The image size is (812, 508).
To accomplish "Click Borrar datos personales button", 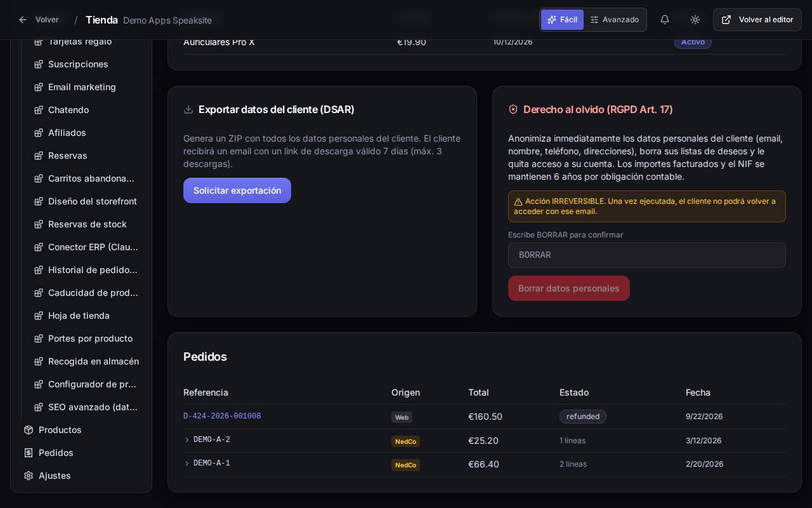I will coord(569,288).
